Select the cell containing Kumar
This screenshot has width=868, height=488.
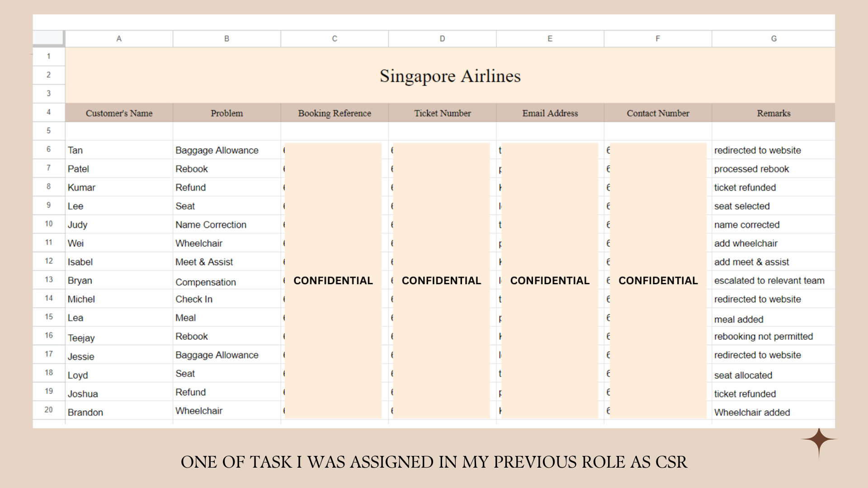82,188
